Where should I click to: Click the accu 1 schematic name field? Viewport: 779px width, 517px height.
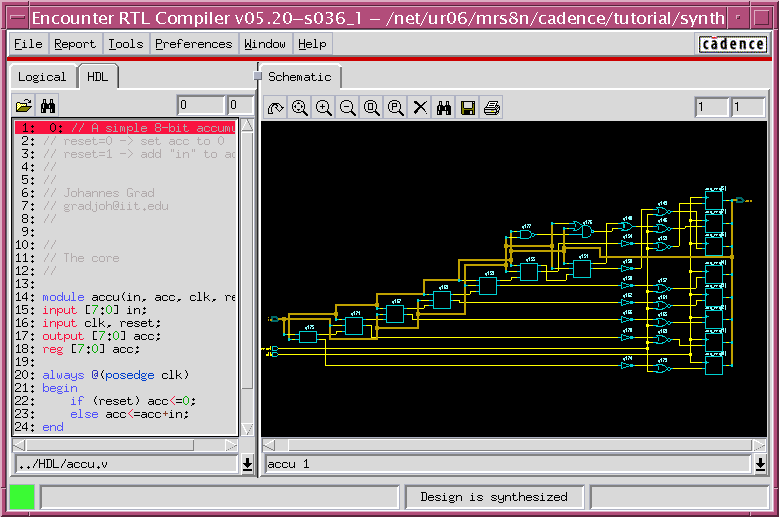(507, 464)
